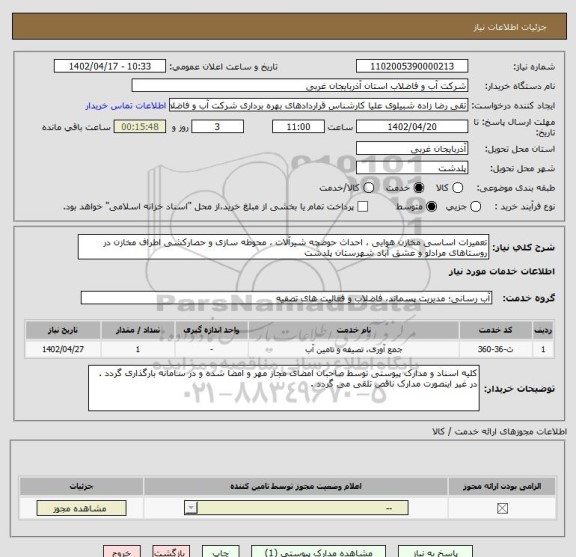This screenshot has width=576, height=557.
Task: Click the deadline time 11:00 field
Action: pyautogui.click(x=298, y=127)
